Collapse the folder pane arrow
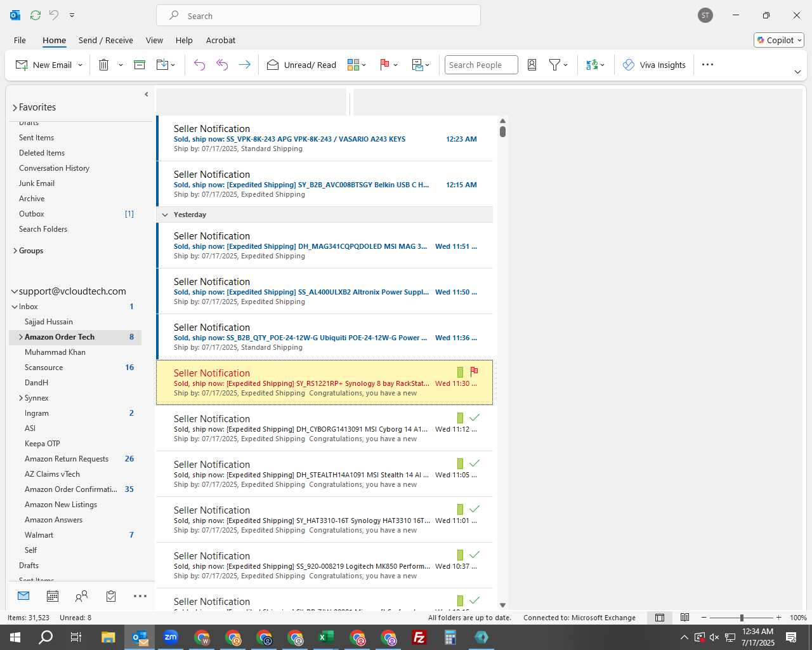This screenshot has width=812, height=650. [147, 95]
